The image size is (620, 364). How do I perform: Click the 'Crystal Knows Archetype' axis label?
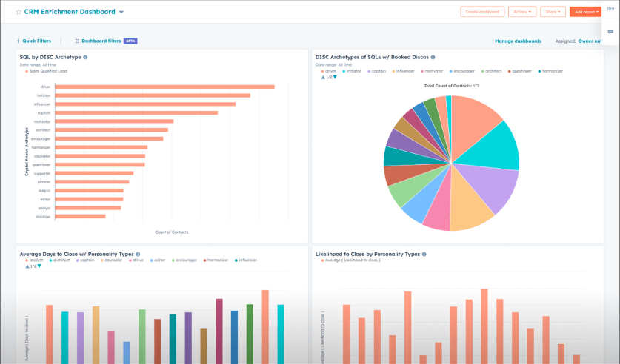27,152
